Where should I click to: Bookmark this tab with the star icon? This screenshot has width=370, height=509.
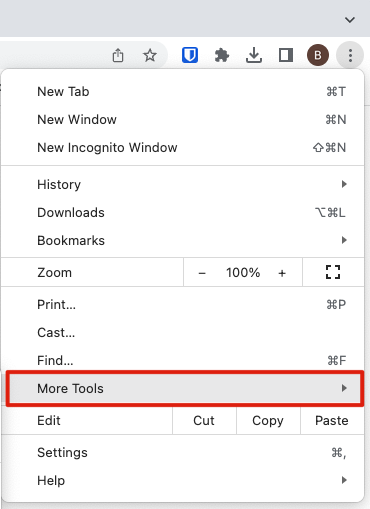(x=150, y=55)
